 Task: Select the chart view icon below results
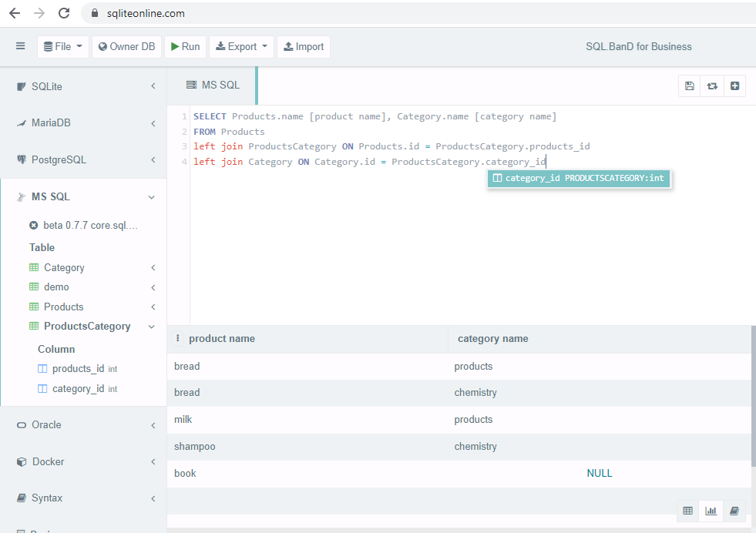pyautogui.click(x=711, y=511)
